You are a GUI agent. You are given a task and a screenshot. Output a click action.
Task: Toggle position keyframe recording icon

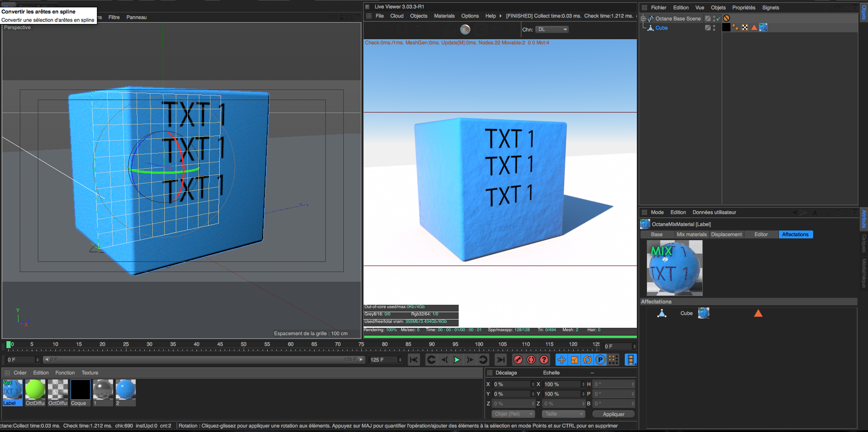[562, 360]
